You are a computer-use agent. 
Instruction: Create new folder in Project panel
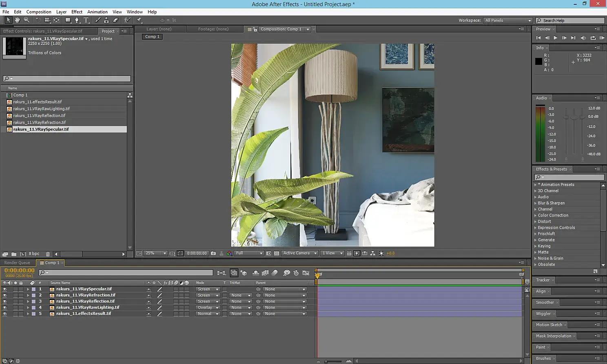coord(14,254)
